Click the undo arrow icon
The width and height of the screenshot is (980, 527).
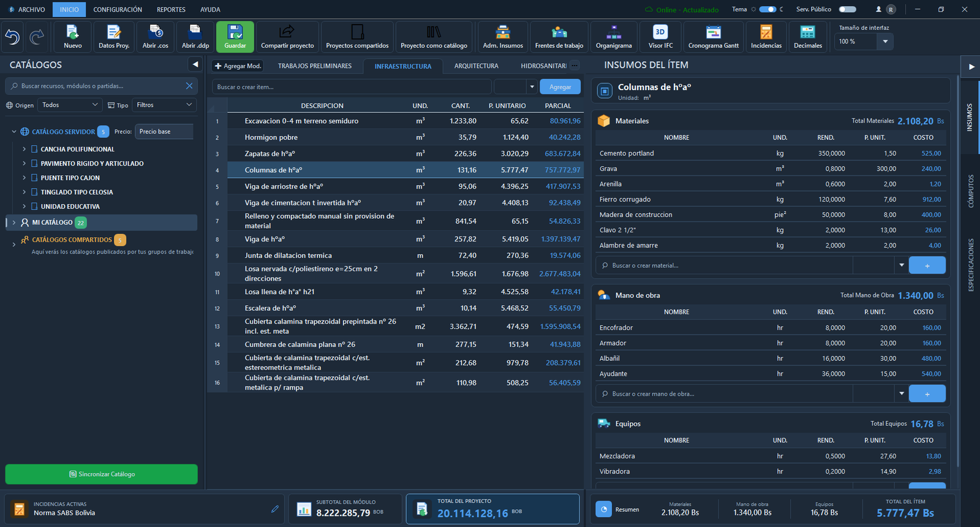12,37
